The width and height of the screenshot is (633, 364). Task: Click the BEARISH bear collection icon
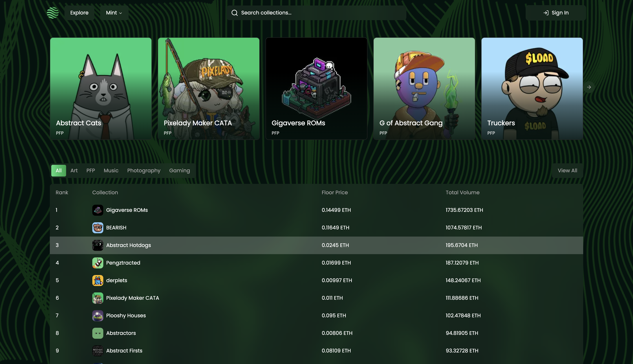coord(97,228)
